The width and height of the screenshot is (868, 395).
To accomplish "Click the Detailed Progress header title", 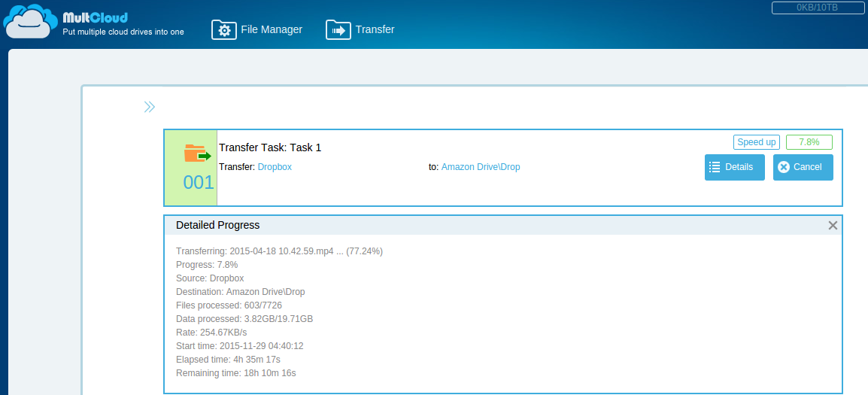I will [x=217, y=225].
